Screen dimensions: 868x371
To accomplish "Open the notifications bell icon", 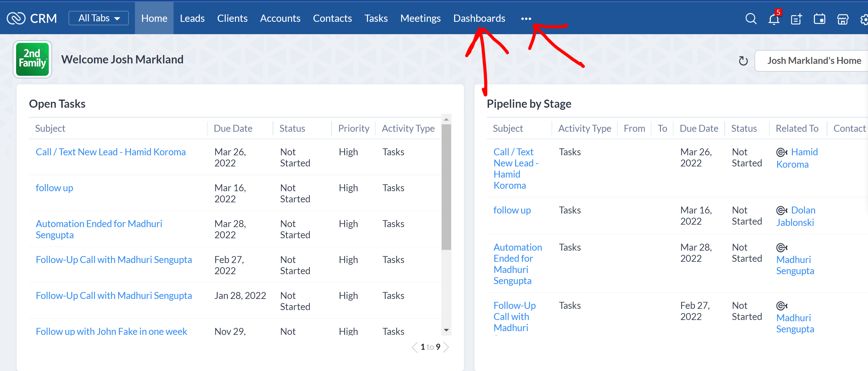I will 773,19.
